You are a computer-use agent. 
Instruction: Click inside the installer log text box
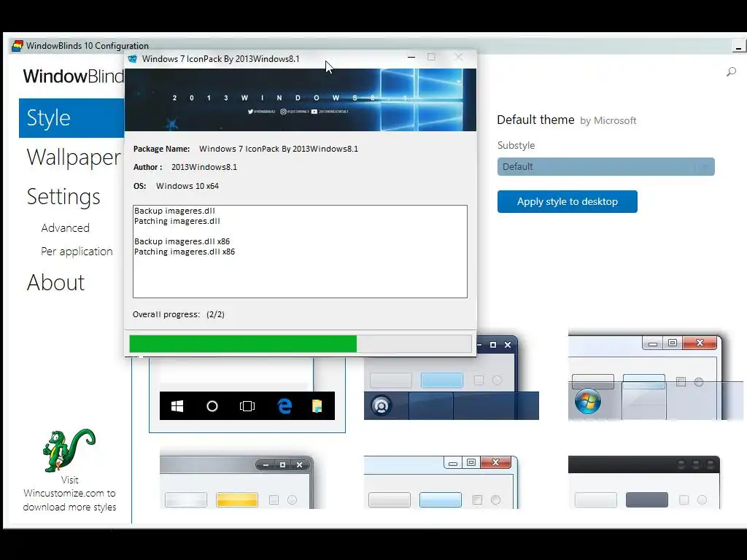tap(300, 252)
